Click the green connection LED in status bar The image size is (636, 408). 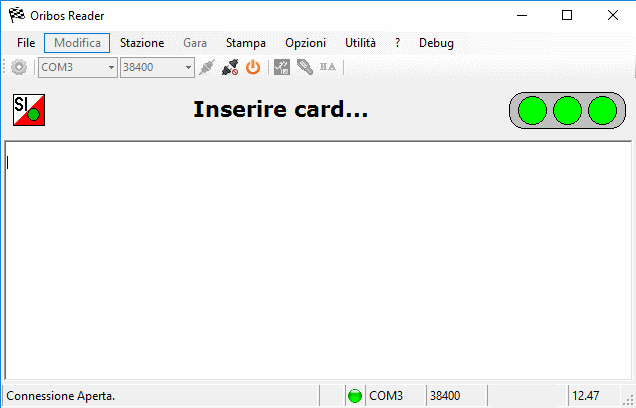(x=355, y=395)
